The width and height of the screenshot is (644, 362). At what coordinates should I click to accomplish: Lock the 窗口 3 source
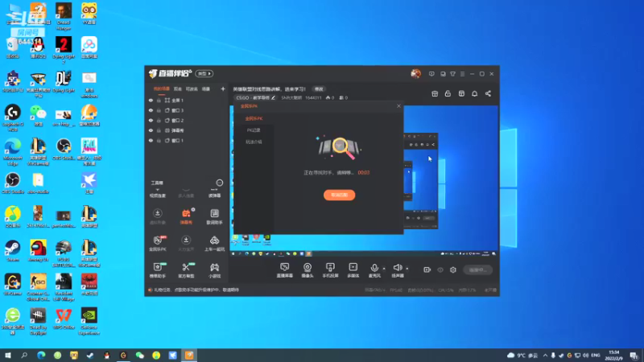159,110
